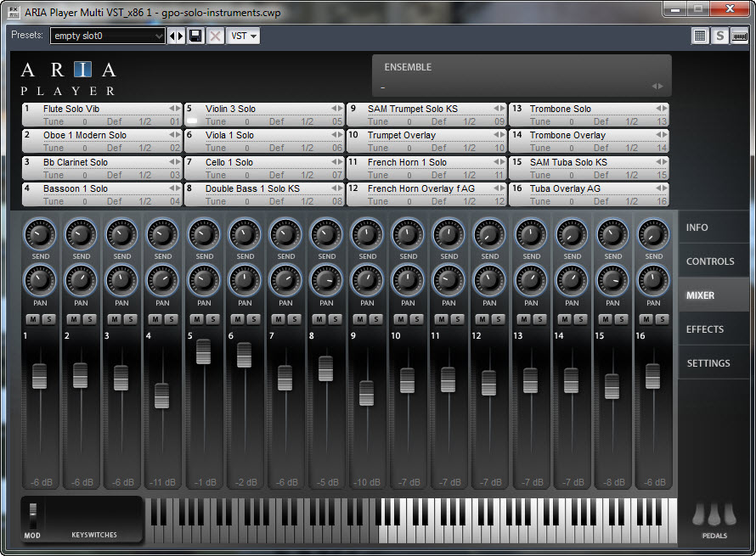Image resolution: width=756 pixels, height=556 pixels.
Task: Change the Bassoon 1 Solo instrument via arrows
Action: click(174, 188)
